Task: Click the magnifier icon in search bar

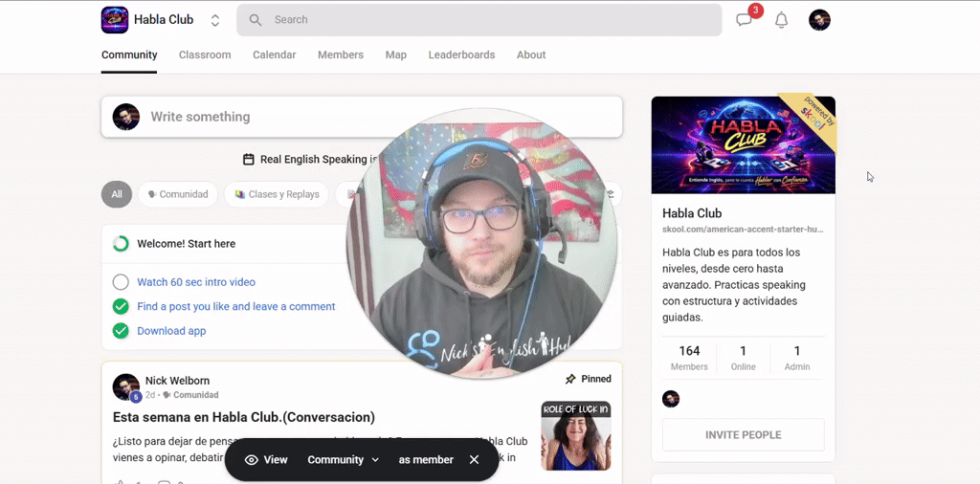Action: (255, 20)
